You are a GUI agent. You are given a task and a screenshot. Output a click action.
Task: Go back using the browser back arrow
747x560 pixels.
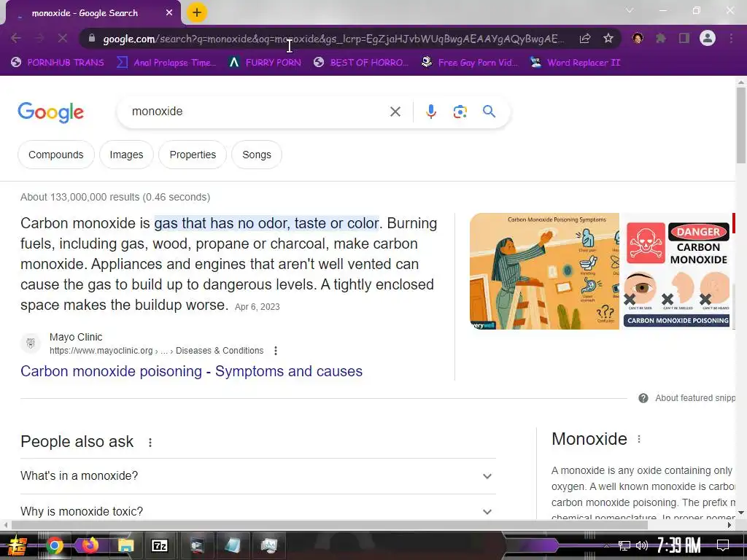click(x=16, y=39)
